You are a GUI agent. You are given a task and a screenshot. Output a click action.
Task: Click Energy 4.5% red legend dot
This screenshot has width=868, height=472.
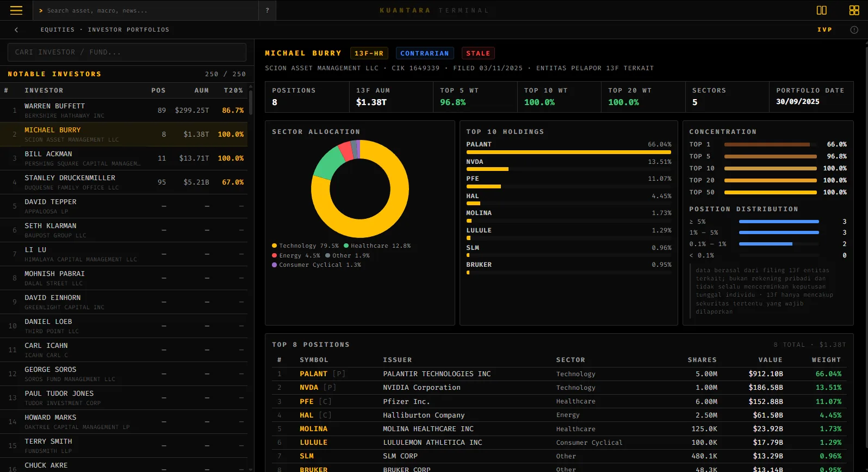(275, 255)
